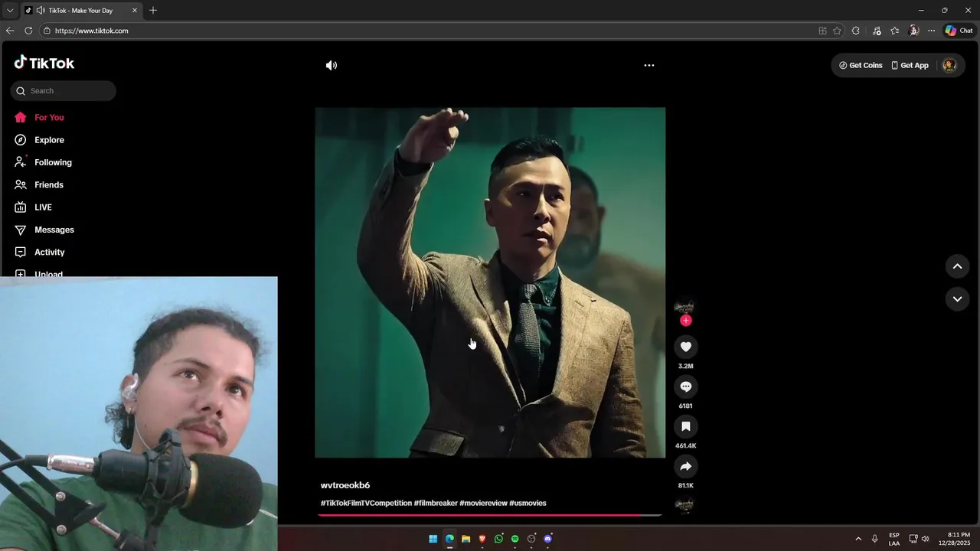Open the favorites list icon
This screenshot has width=980, height=551.
894,31
